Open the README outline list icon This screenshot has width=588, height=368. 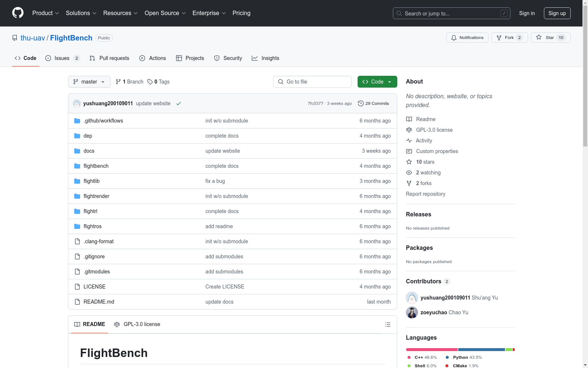click(x=387, y=325)
